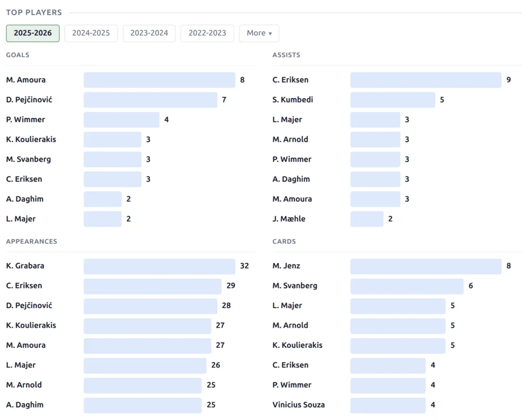The height and width of the screenshot is (420, 528).
Task: Click D. Pejčinović's 7-goal bar
Action: pos(150,99)
